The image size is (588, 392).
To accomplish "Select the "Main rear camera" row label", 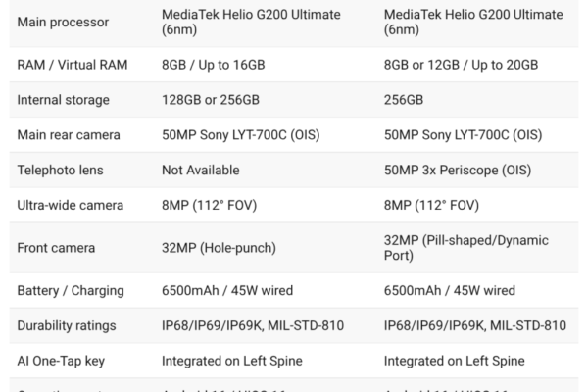I will pyautogui.click(x=68, y=135).
